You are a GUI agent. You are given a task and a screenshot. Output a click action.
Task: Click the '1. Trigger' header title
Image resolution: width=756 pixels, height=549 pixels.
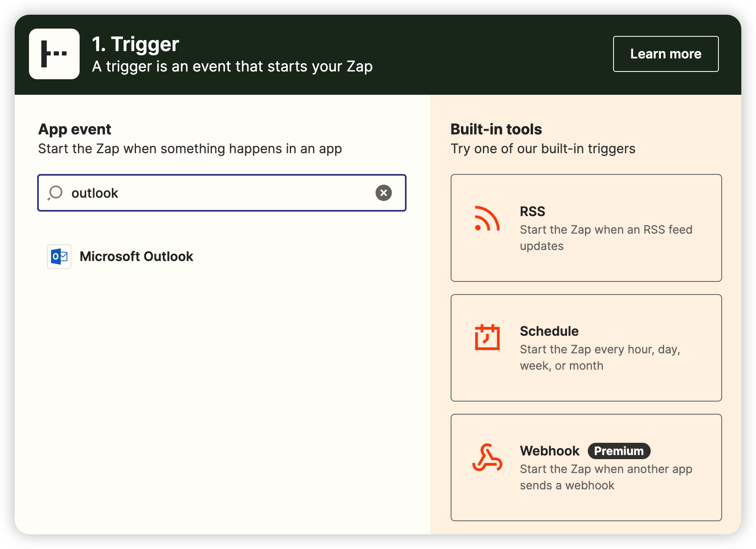pos(136,44)
